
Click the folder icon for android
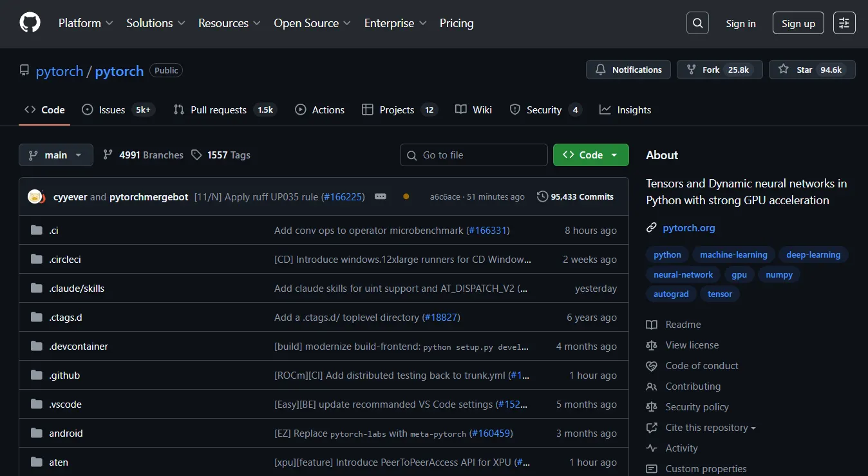(x=37, y=433)
